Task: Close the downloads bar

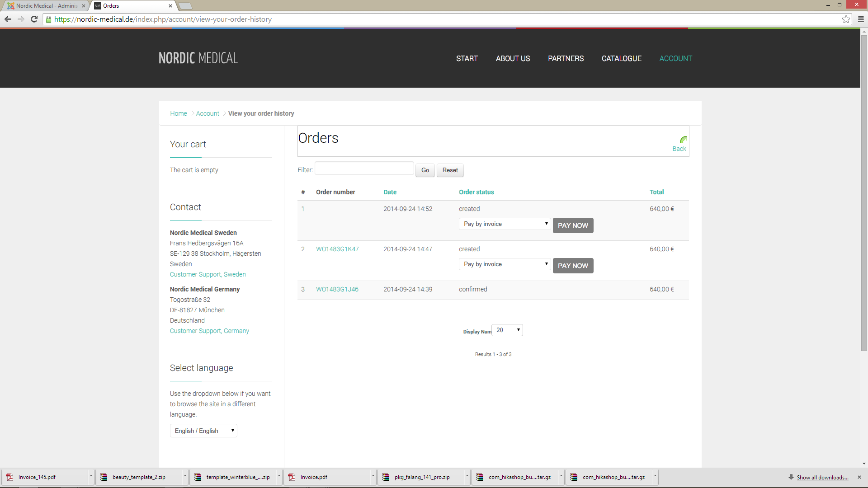Action: click(859, 477)
